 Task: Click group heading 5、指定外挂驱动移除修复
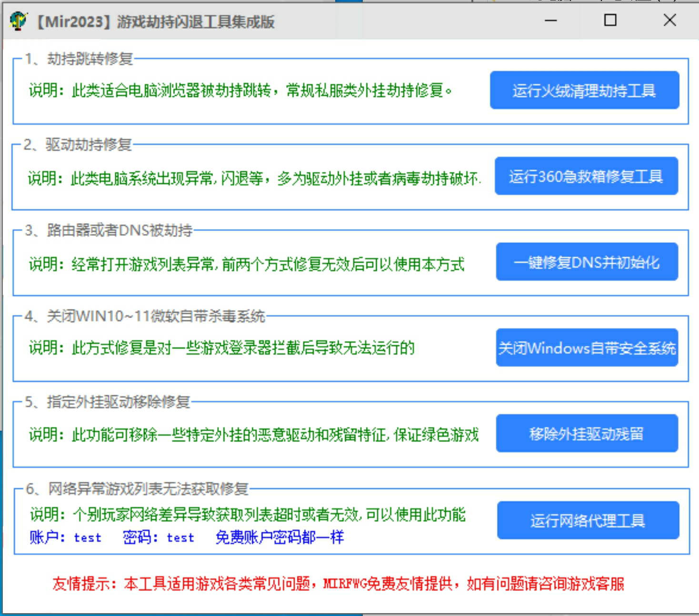pyautogui.click(x=107, y=402)
